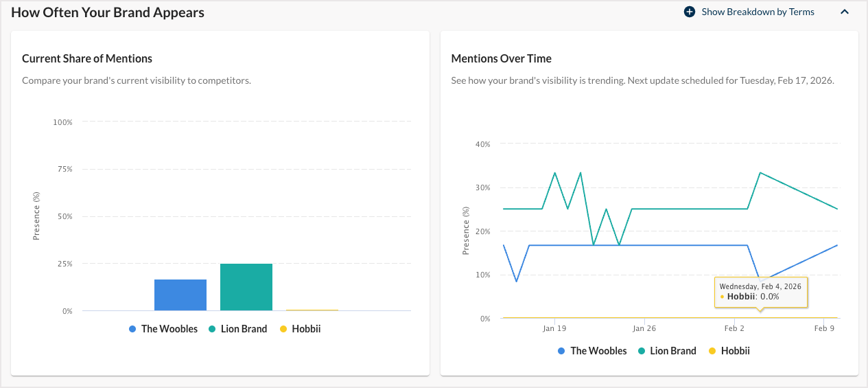Click The Woobles blue dot in Mentions Over Time legend
Screen dimensions: 868x388
(x=561, y=351)
